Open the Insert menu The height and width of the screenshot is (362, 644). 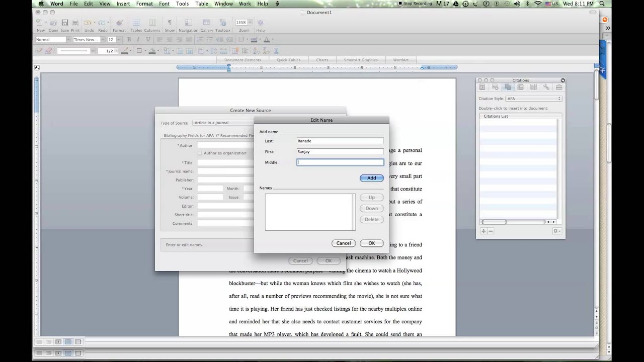(123, 4)
